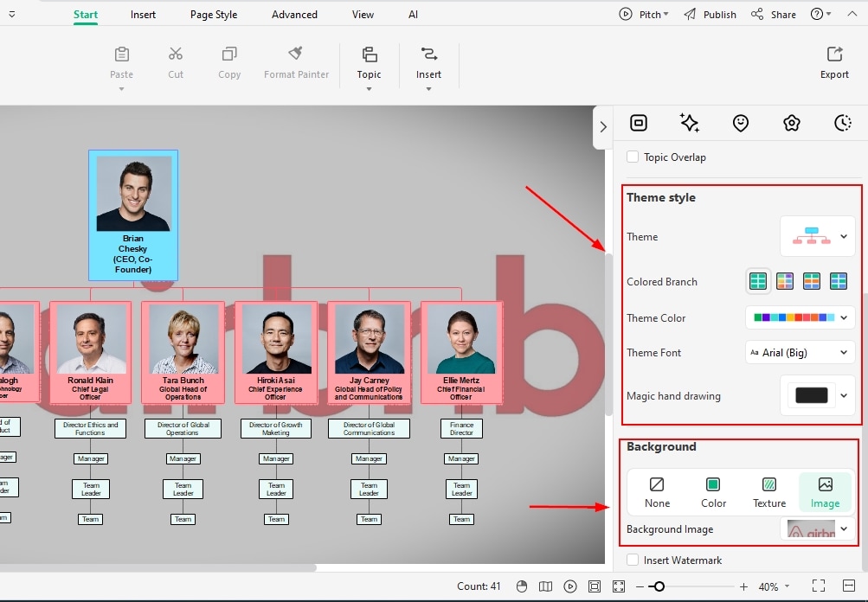Image resolution: width=868 pixels, height=602 pixels.
Task: Expand the Paste dropdown arrow
Action: pyautogui.click(x=121, y=88)
